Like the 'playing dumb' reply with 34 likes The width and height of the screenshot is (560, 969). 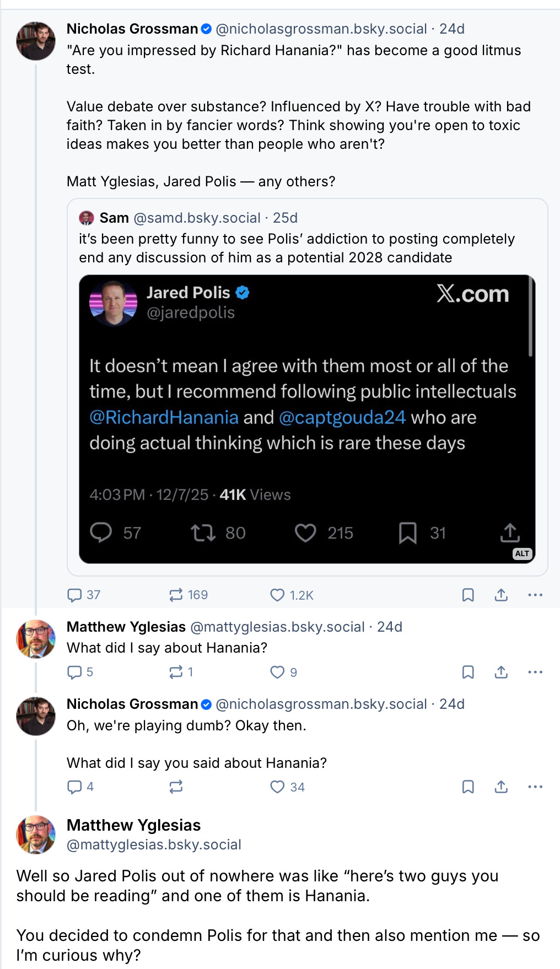pos(277,787)
